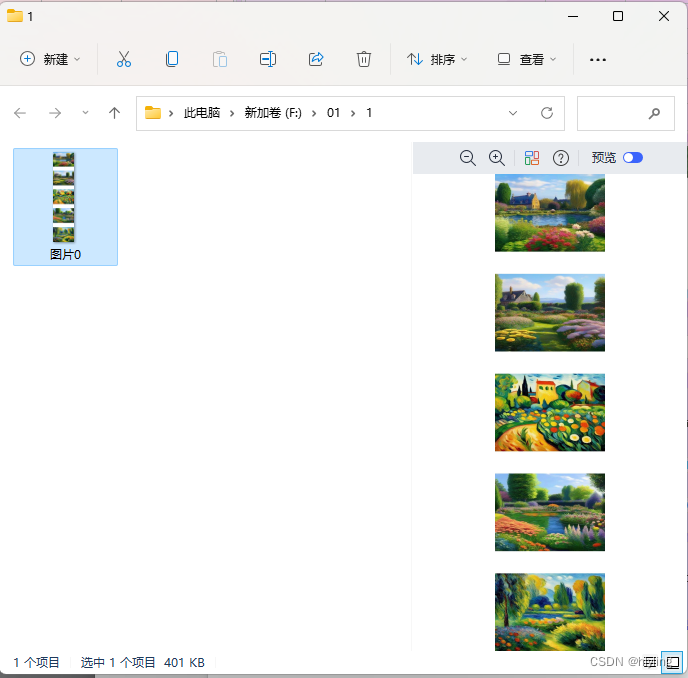Click 新加卷 (F:) in the breadcrumb
The image size is (688, 678).
tap(273, 113)
